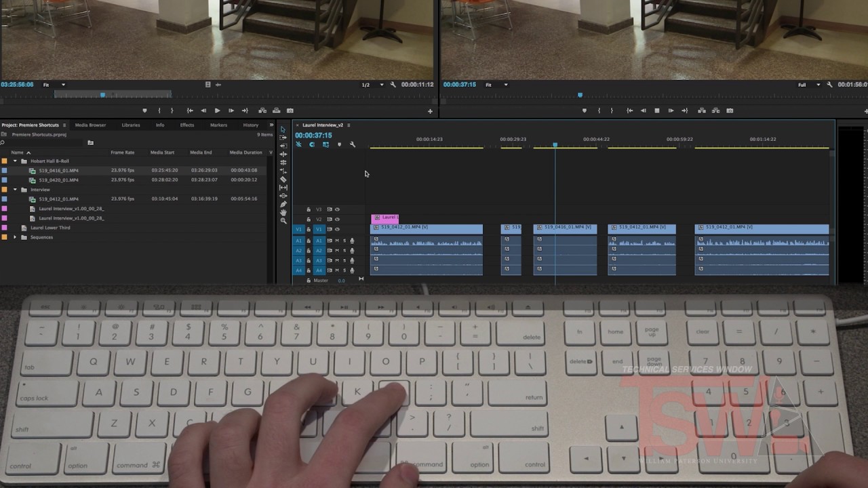Viewport: 868px width, 488px height.
Task: Click Lift button in Program monitor
Action: click(x=701, y=110)
